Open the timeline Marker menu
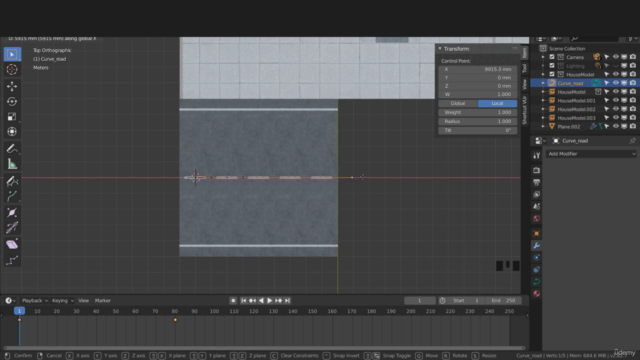The height and width of the screenshot is (360, 640). click(103, 300)
